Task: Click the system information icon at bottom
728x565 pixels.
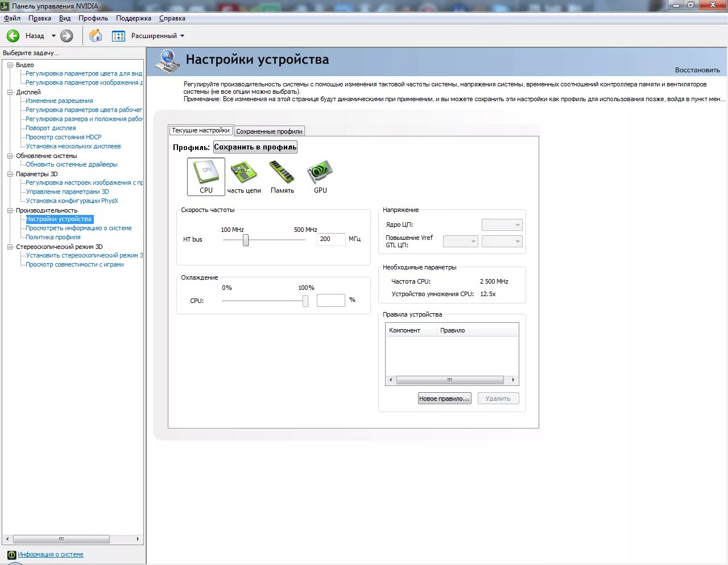Action: (11, 555)
